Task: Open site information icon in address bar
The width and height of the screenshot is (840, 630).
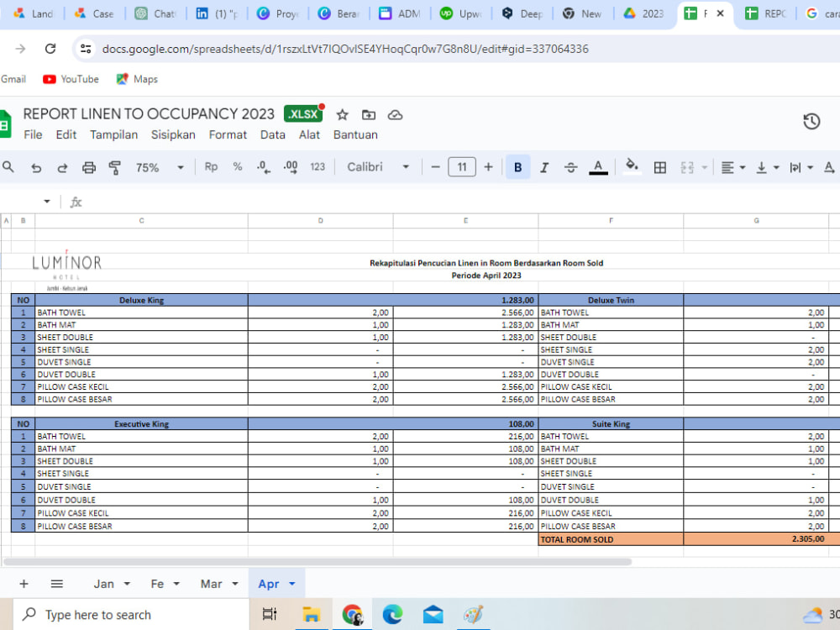Action: pyautogui.click(x=86, y=49)
